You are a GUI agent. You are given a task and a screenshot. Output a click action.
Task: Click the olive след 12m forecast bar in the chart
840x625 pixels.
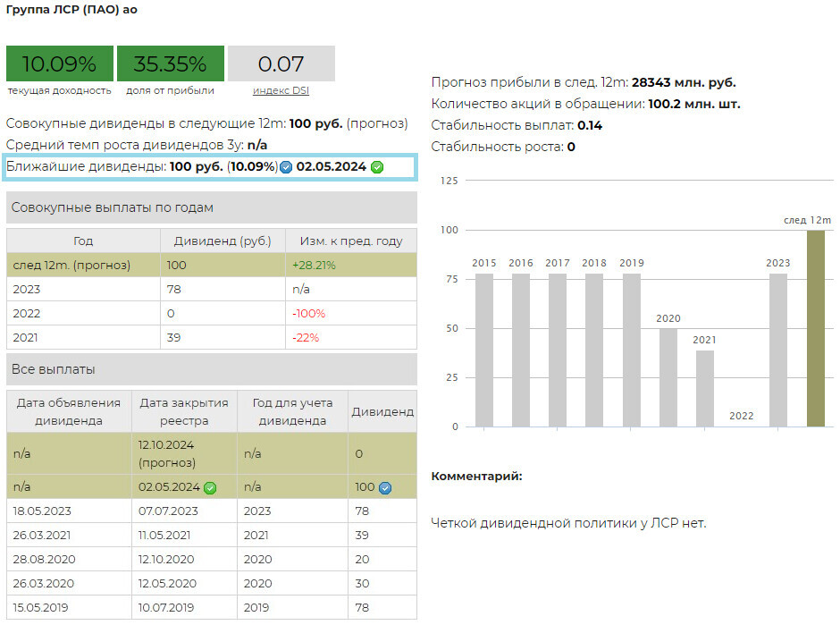(x=815, y=328)
